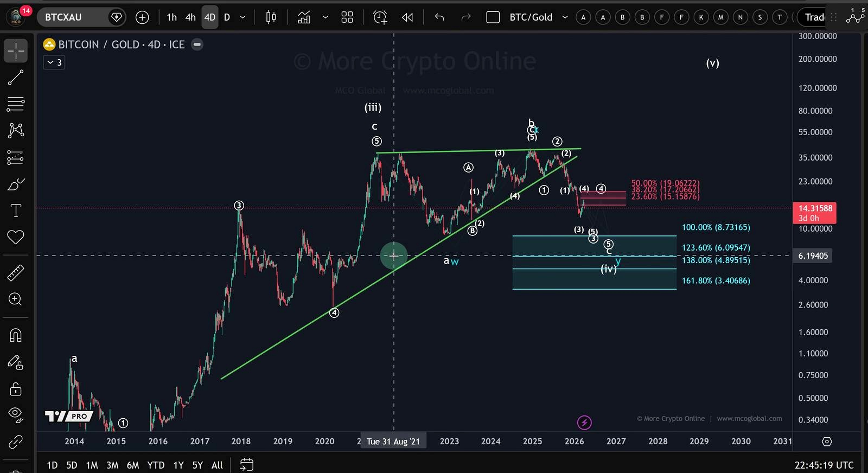Select the M quick-access circle button
The width and height of the screenshot is (868, 473).
coord(720,17)
